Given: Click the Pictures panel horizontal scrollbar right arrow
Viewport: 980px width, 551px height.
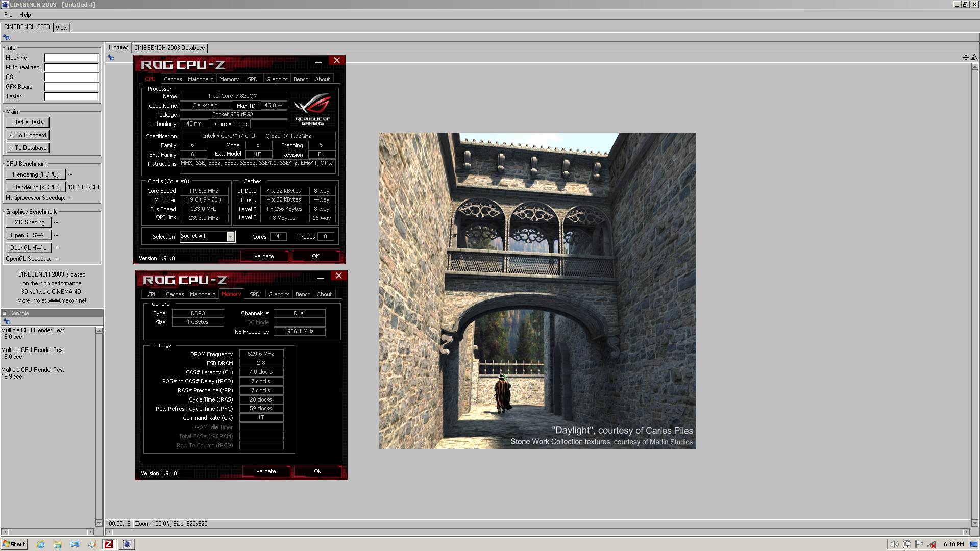Looking at the screenshot, I should (x=966, y=532).
